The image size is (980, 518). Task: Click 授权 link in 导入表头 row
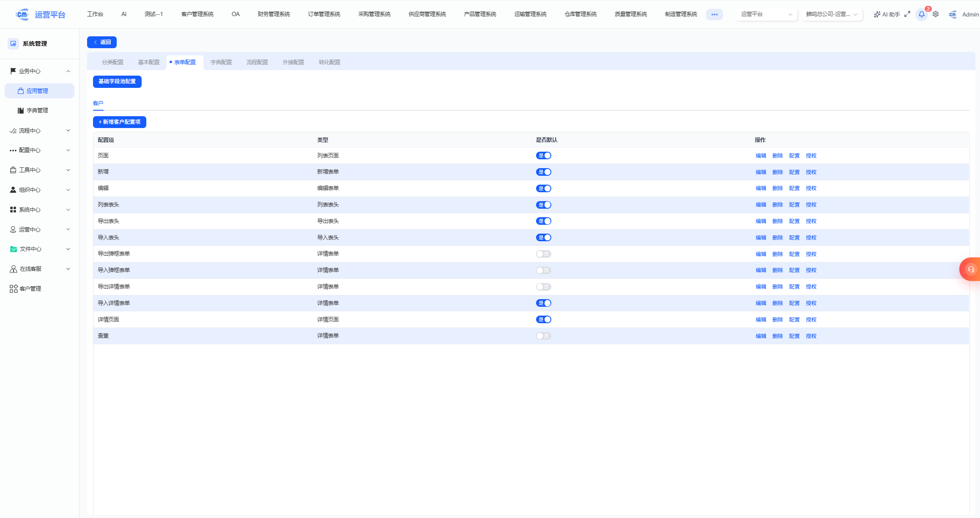click(x=811, y=238)
